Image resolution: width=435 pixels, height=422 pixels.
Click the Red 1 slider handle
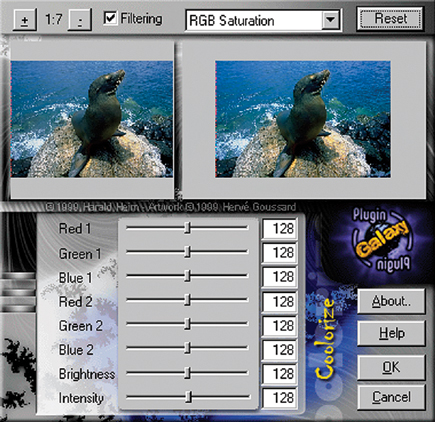click(188, 228)
